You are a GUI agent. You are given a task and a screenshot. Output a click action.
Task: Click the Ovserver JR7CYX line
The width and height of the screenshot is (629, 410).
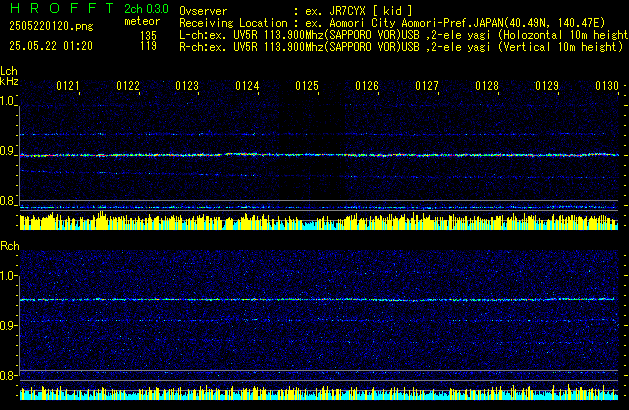[296, 11]
